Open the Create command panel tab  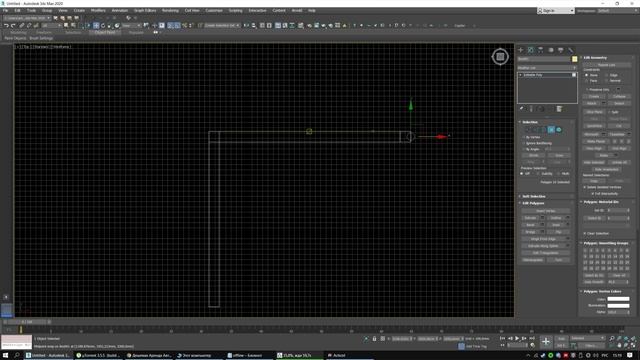[521, 50]
